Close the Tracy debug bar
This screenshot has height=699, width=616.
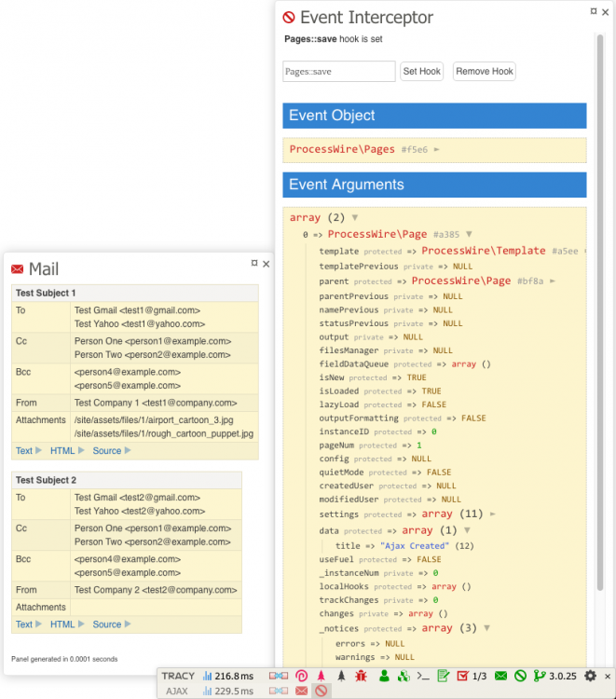tap(607, 677)
